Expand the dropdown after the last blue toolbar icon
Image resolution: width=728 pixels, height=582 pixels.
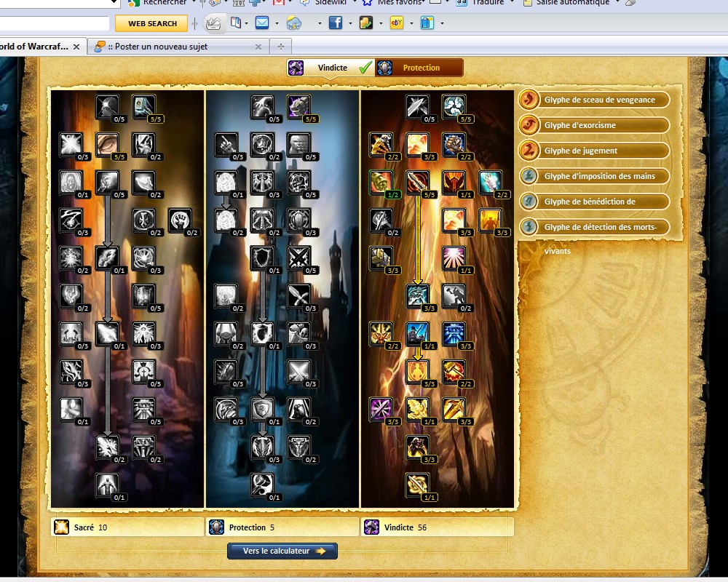(x=442, y=23)
